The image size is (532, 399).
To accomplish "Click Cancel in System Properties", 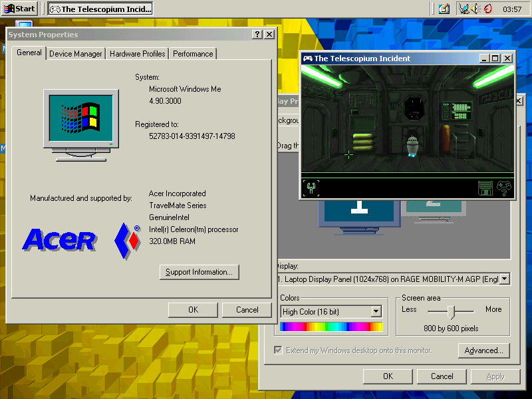I will click(x=247, y=310).
